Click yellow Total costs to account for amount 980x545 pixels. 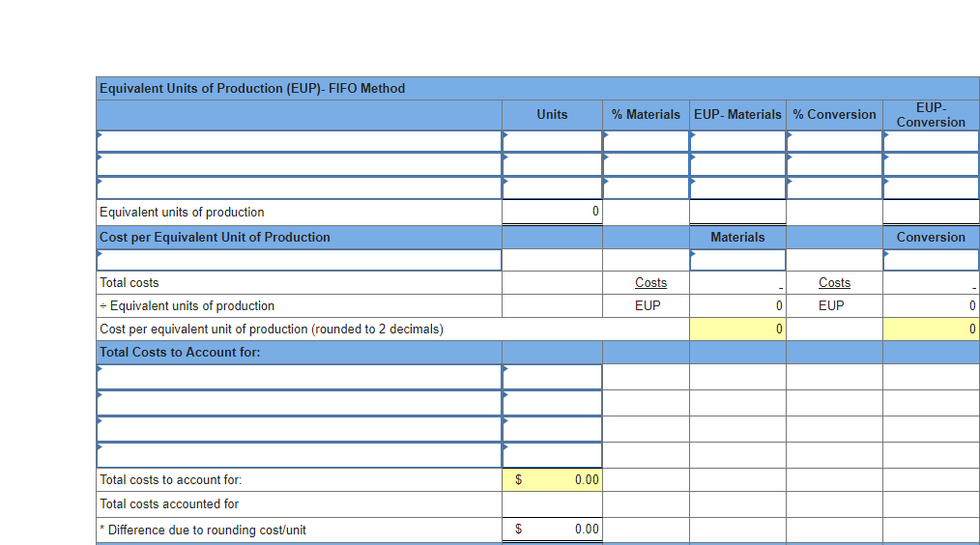click(552, 479)
